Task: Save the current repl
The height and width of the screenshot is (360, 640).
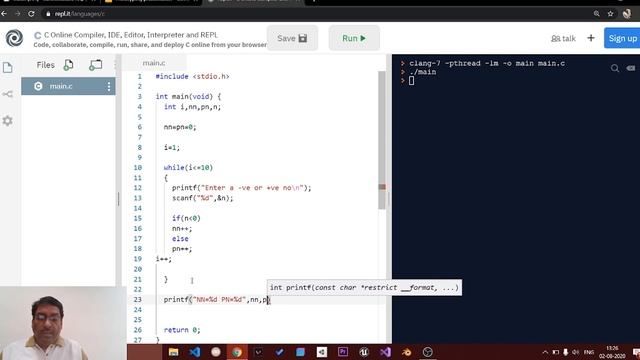Action: tap(292, 38)
